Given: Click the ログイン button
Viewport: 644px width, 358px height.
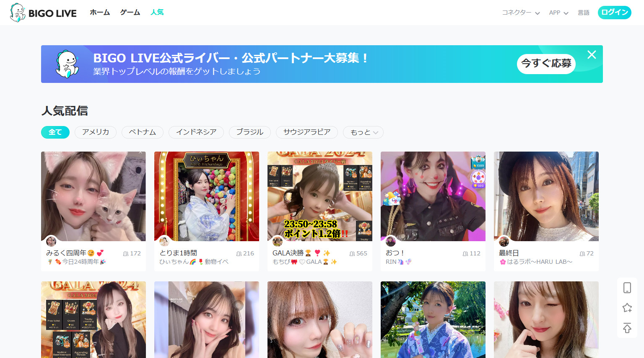Looking at the screenshot, I should (615, 13).
